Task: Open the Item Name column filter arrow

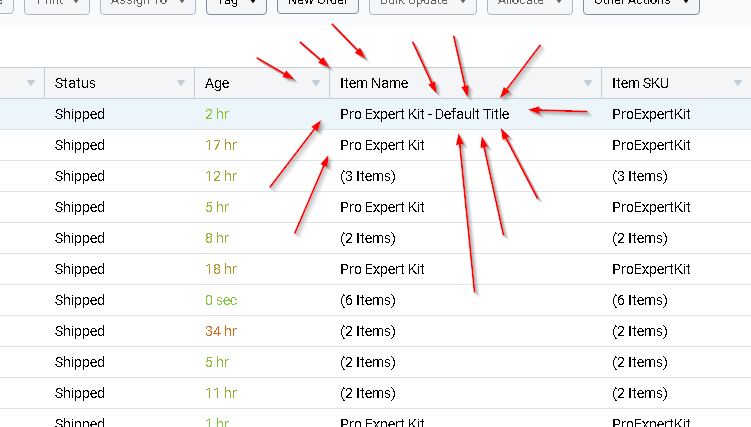Action: 588,83
